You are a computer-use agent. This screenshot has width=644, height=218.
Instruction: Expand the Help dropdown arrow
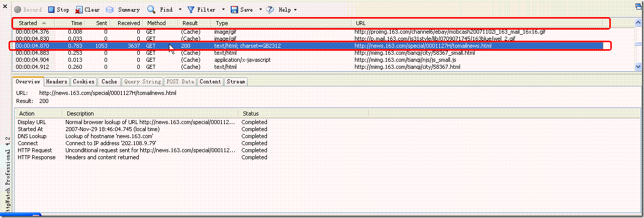tap(295, 10)
